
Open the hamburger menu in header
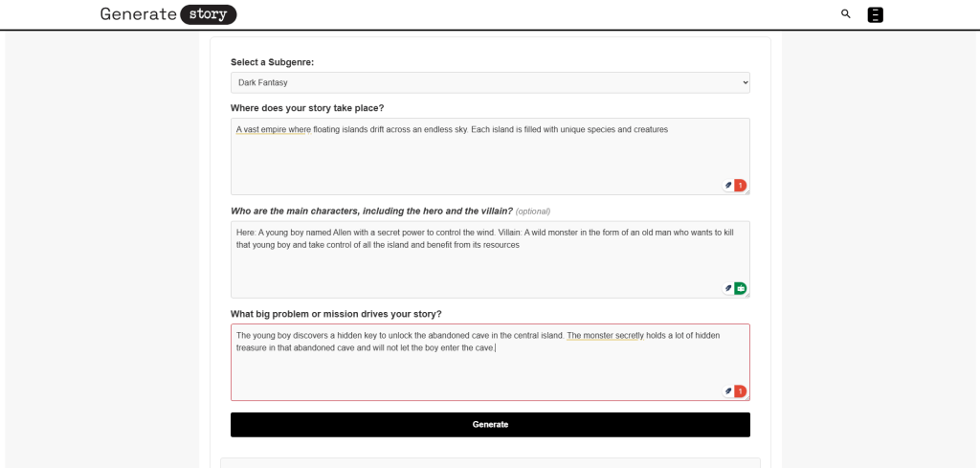[875, 14]
